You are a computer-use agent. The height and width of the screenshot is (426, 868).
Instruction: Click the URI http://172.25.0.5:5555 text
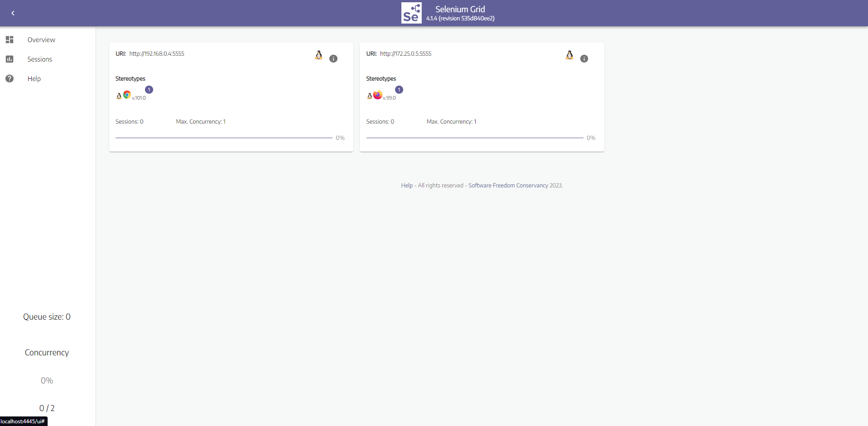tap(406, 53)
